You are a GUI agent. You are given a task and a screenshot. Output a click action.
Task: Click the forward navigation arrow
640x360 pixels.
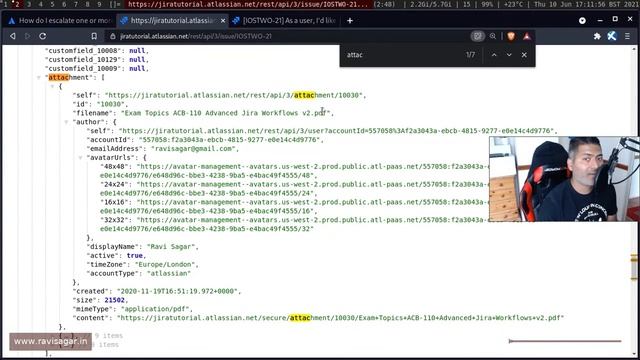[x=27, y=36]
